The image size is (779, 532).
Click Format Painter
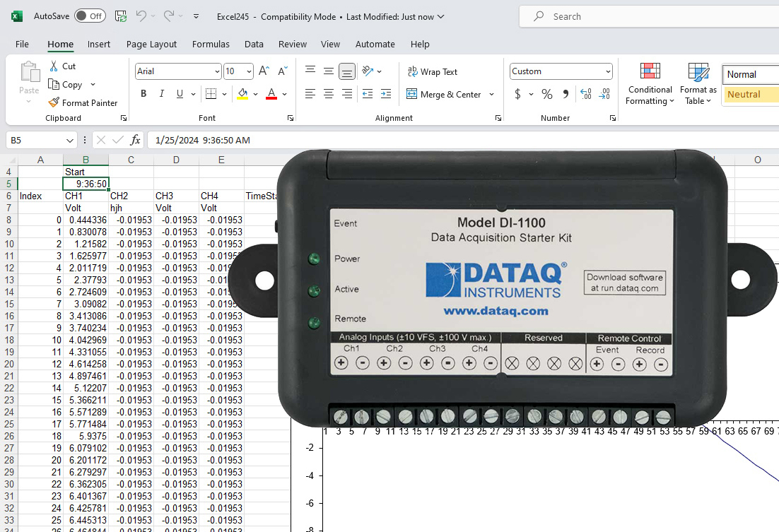83,103
